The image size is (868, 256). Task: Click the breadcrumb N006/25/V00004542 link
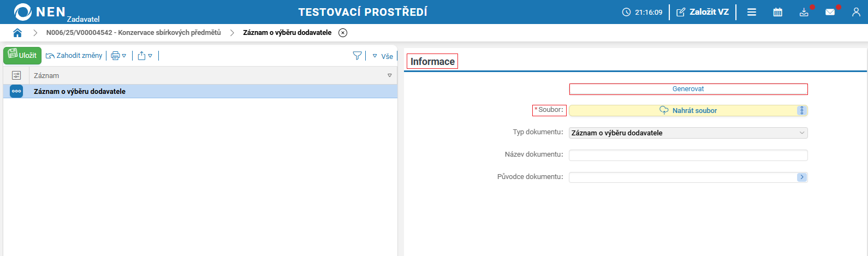tap(134, 33)
